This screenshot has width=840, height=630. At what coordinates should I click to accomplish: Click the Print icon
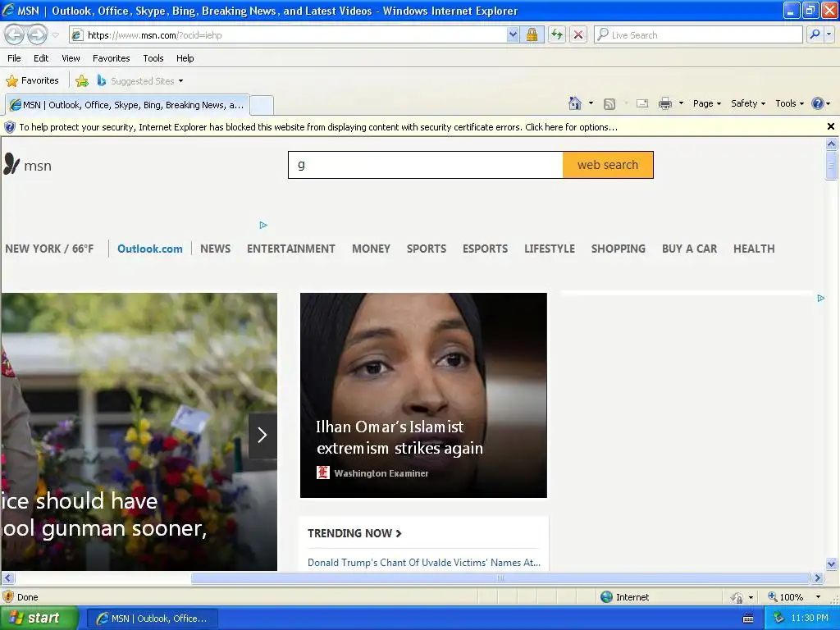[x=664, y=103]
